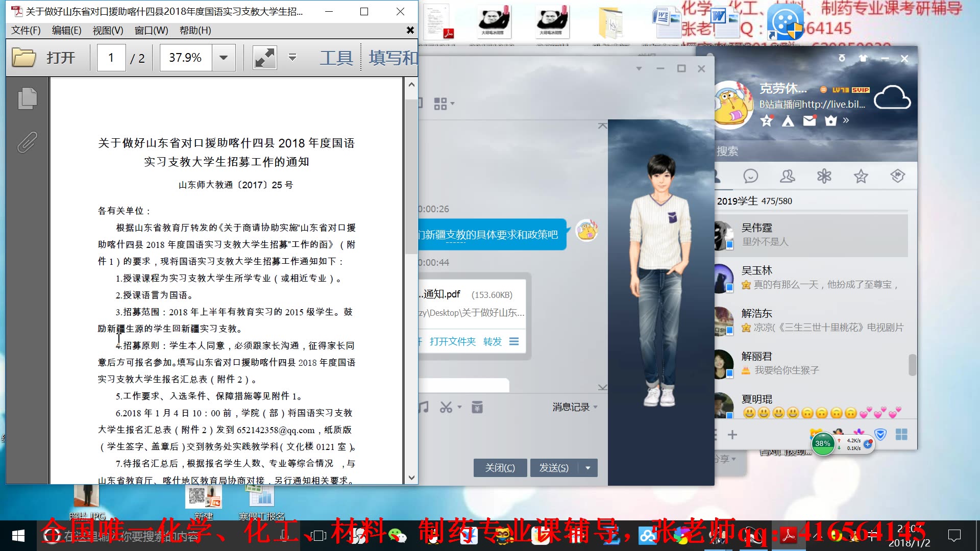This screenshot has width=980, height=551.
Task: Click the page number input field
Action: click(x=111, y=58)
